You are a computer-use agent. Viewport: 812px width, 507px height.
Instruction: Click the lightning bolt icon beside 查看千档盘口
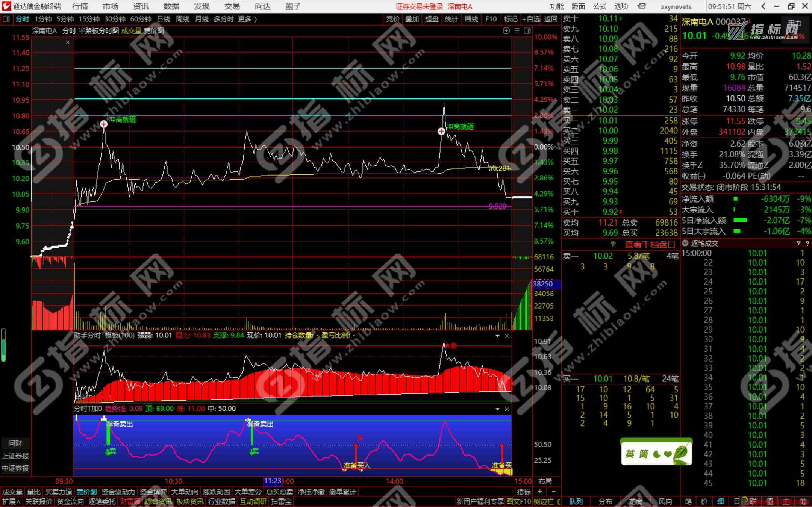(613, 244)
